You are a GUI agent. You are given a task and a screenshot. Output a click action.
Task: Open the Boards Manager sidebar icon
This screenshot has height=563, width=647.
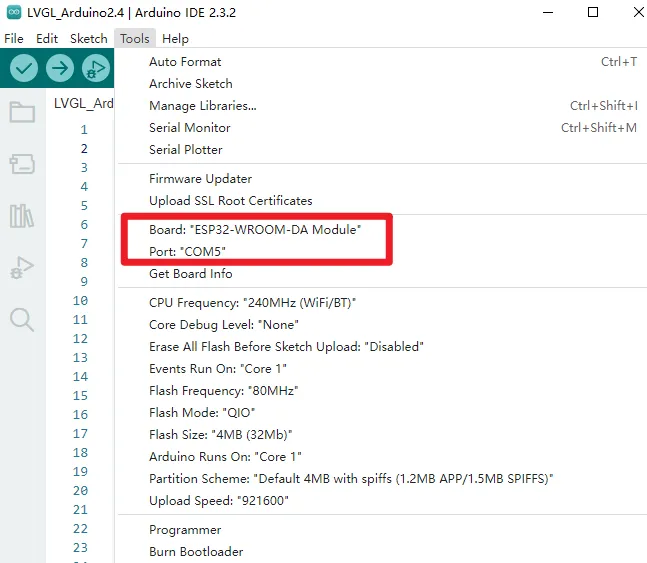click(22, 164)
